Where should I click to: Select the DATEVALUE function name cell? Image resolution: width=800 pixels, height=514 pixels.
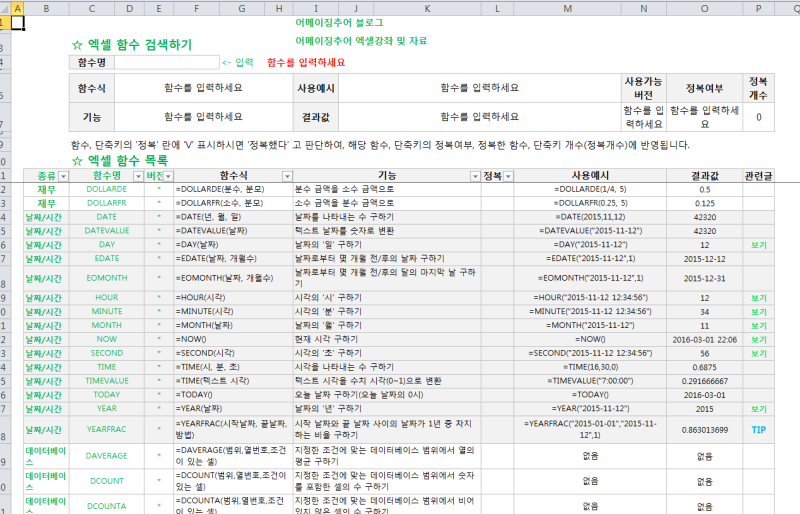(106, 231)
